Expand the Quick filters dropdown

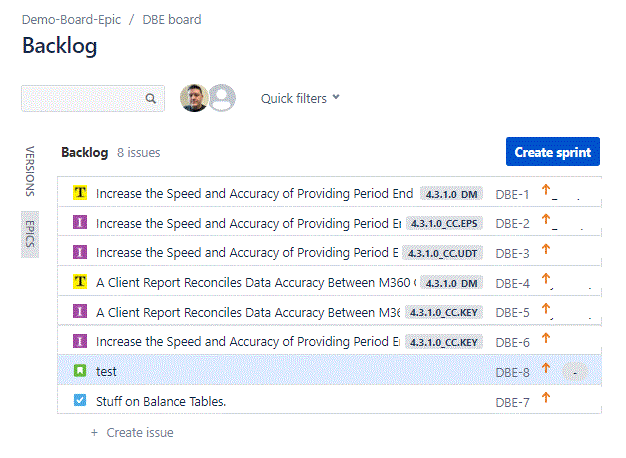coord(300,98)
